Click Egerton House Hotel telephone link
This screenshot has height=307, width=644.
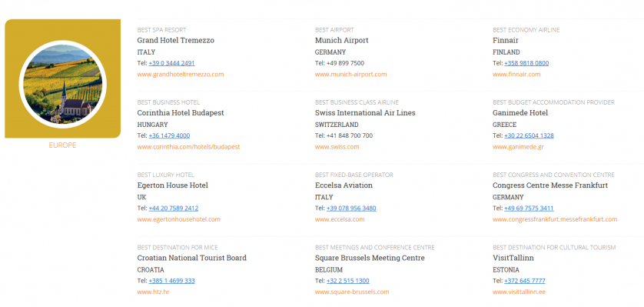coord(174,209)
